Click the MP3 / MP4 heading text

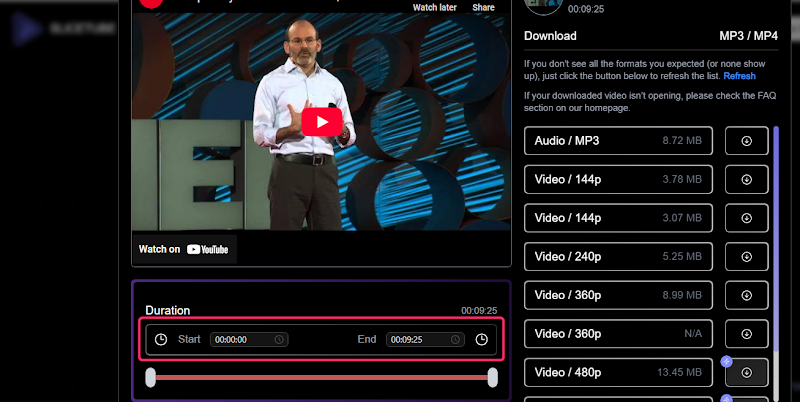[x=748, y=36]
